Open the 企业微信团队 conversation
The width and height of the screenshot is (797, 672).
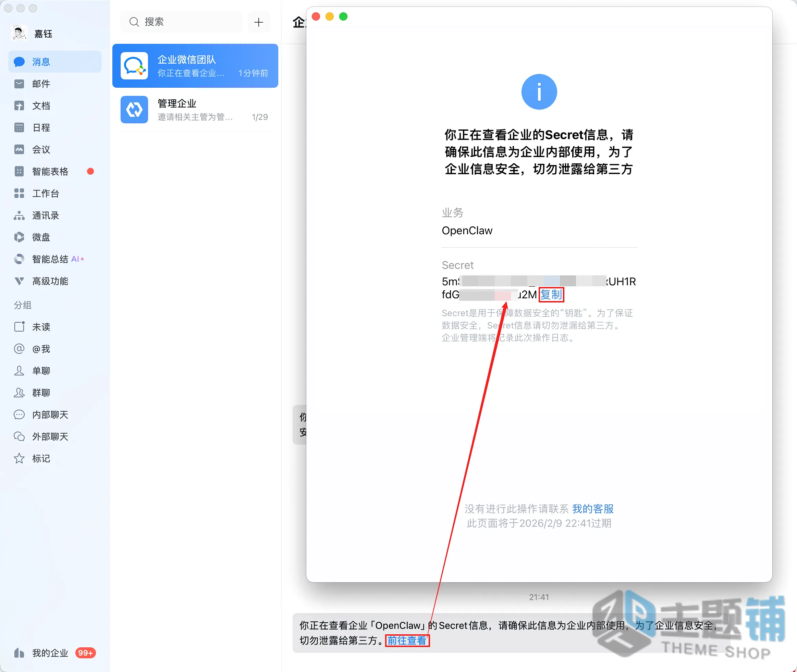click(x=195, y=65)
